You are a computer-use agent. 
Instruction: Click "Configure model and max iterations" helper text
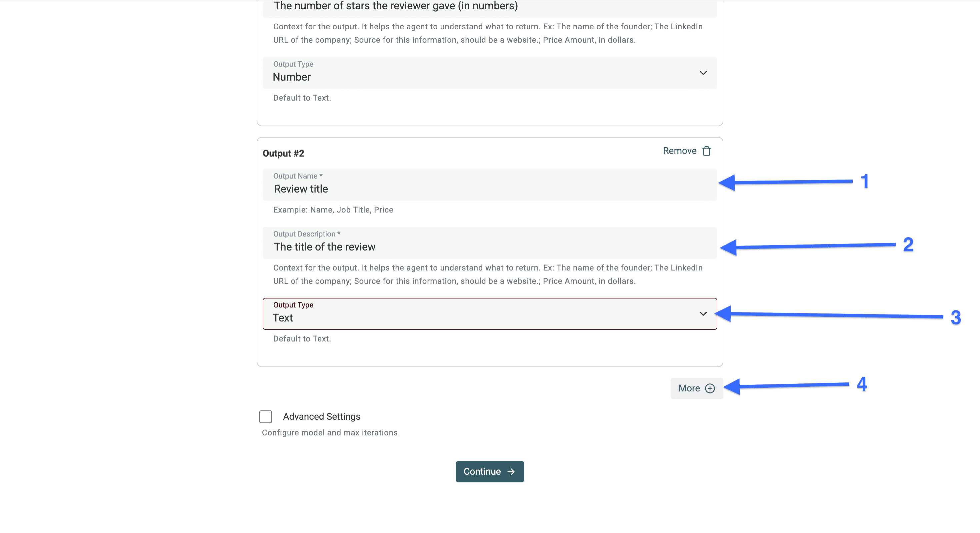pos(331,433)
